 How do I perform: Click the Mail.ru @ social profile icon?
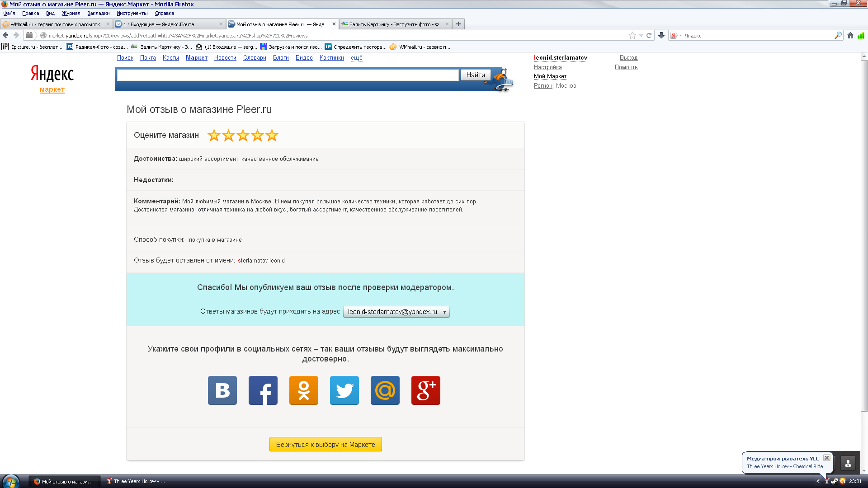[x=385, y=390]
